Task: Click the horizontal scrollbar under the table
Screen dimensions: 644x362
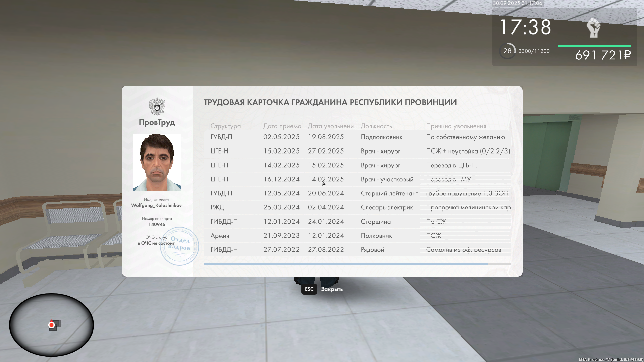Action: coord(345,264)
